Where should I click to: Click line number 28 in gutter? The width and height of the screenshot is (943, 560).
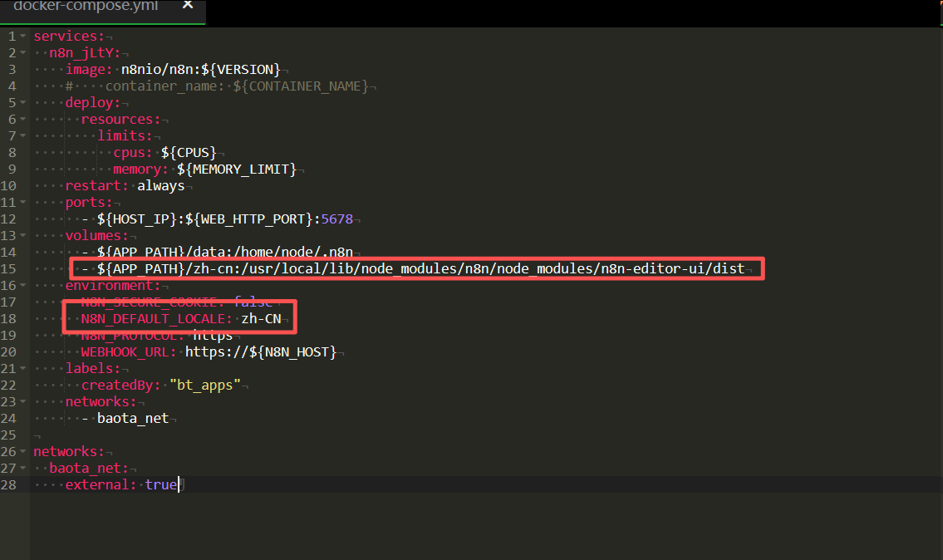pyautogui.click(x=8, y=484)
